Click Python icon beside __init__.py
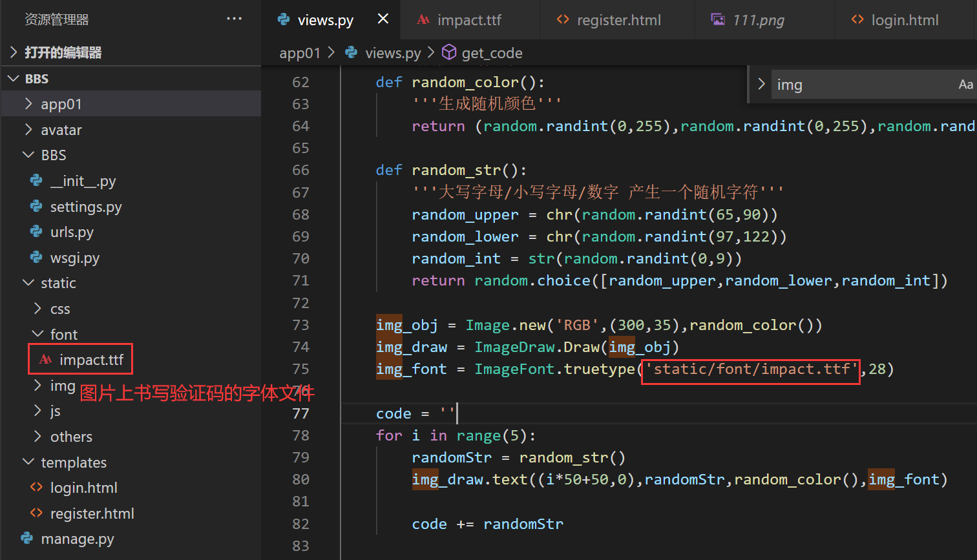977x560 pixels. [37, 180]
